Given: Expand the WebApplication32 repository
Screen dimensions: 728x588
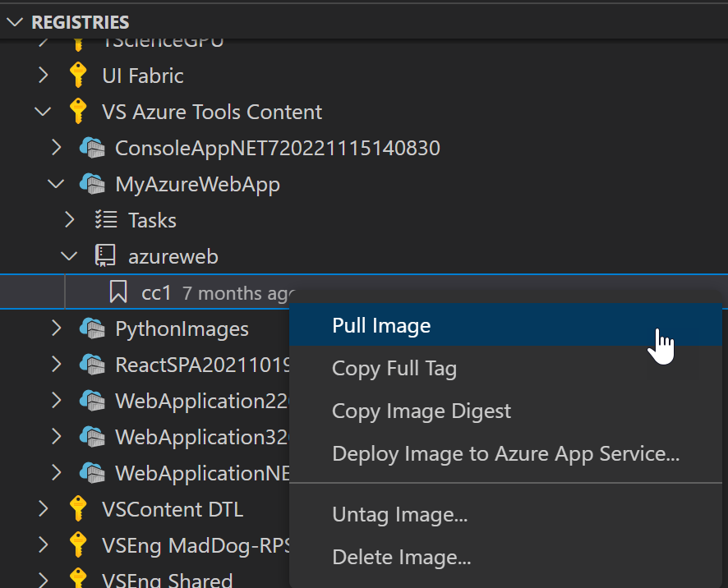Looking at the screenshot, I should tap(55, 437).
